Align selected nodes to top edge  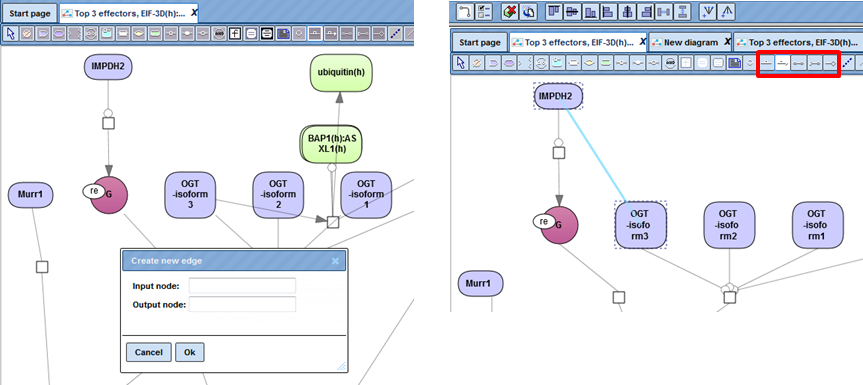554,12
